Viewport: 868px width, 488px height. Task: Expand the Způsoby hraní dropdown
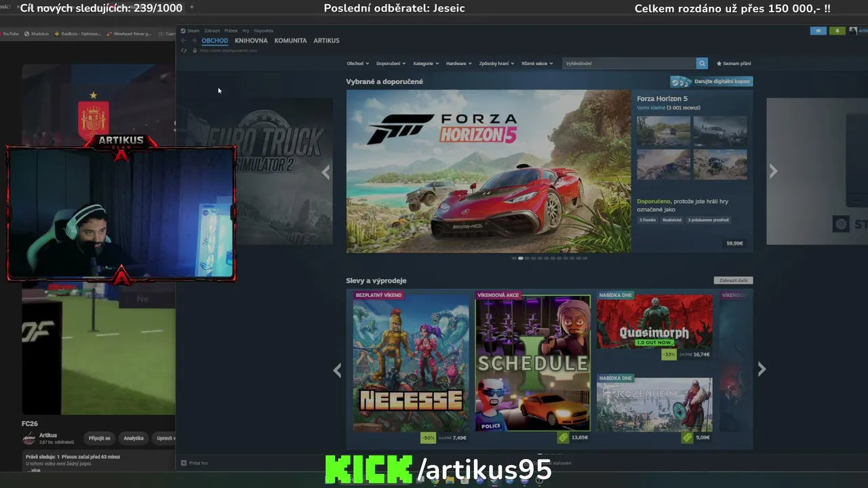pos(496,64)
